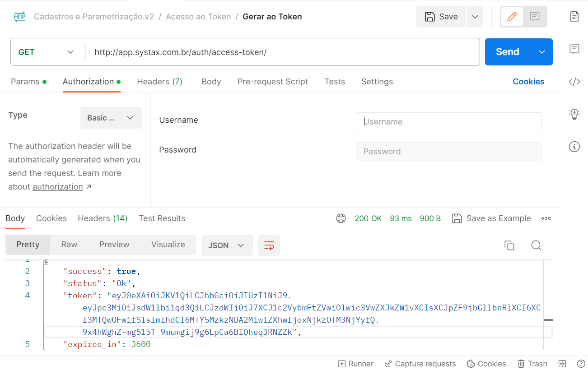588x370 pixels.
Task: Open the Save options dropdown arrow
Action: [475, 17]
